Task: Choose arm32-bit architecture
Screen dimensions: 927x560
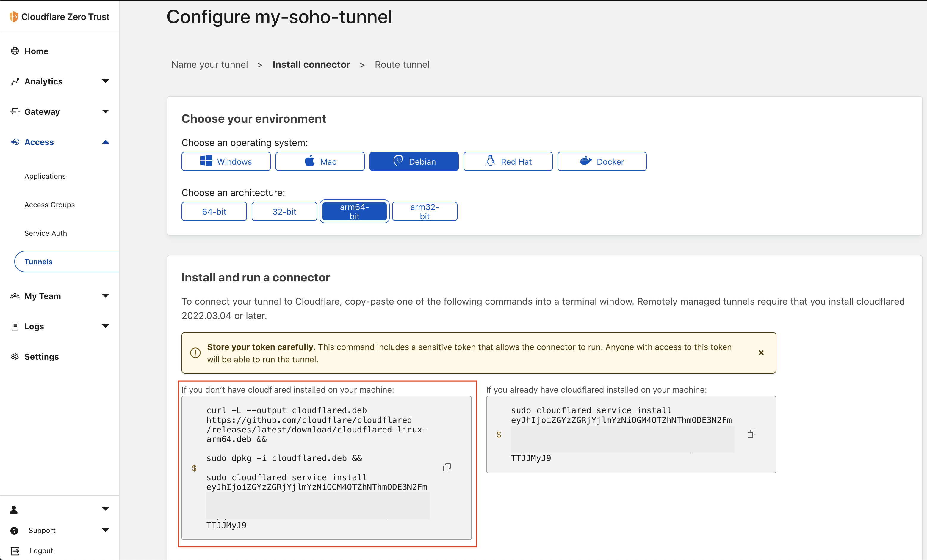Action: (x=424, y=211)
